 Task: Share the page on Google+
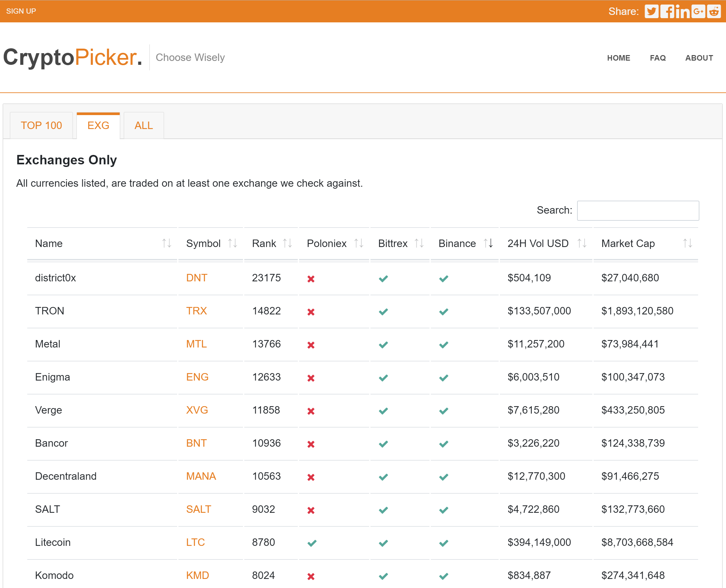698,11
